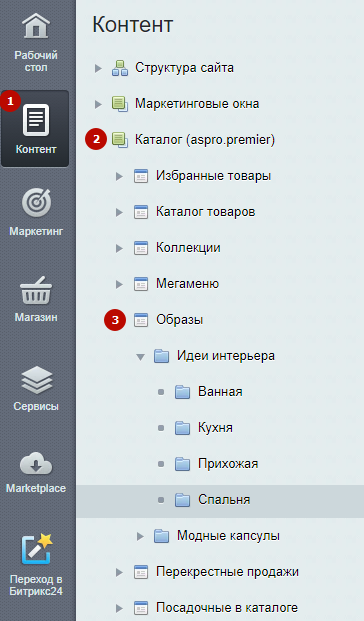364x621 pixels.
Task: Expand the Мегаменю node arrow
Action: tap(119, 284)
